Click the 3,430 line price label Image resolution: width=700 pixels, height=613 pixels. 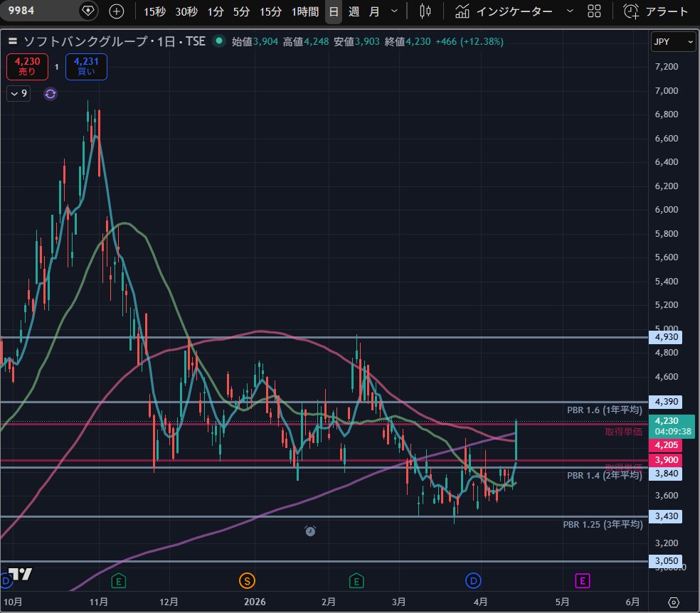click(666, 516)
